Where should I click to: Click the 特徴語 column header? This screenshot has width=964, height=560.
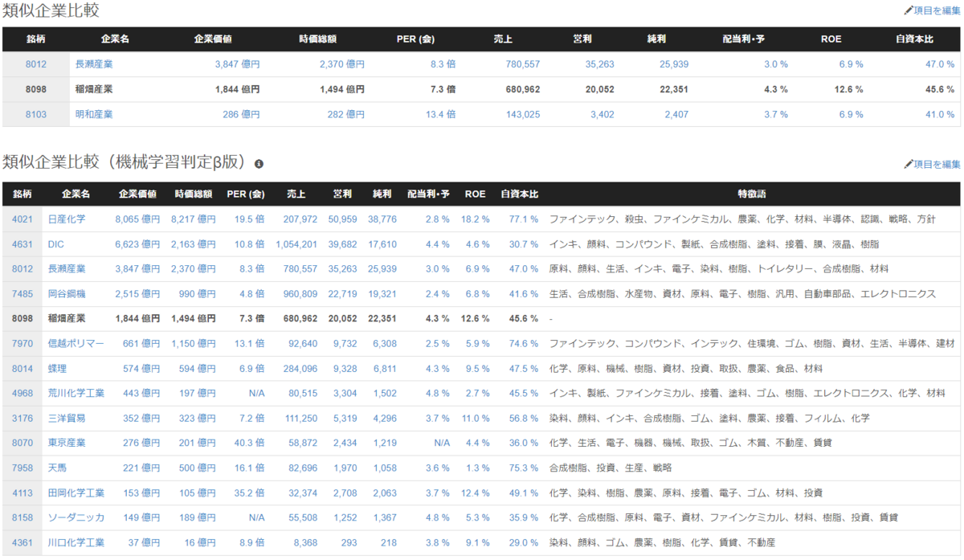[751, 194]
